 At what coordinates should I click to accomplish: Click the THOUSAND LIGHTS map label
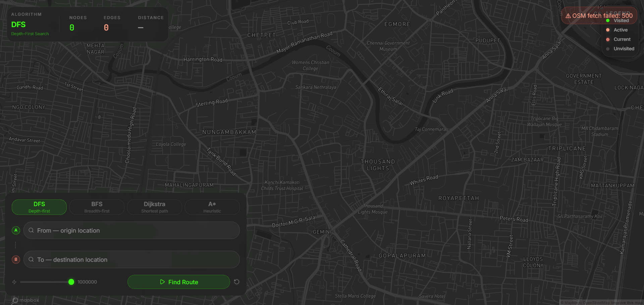click(x=378, y=165)
